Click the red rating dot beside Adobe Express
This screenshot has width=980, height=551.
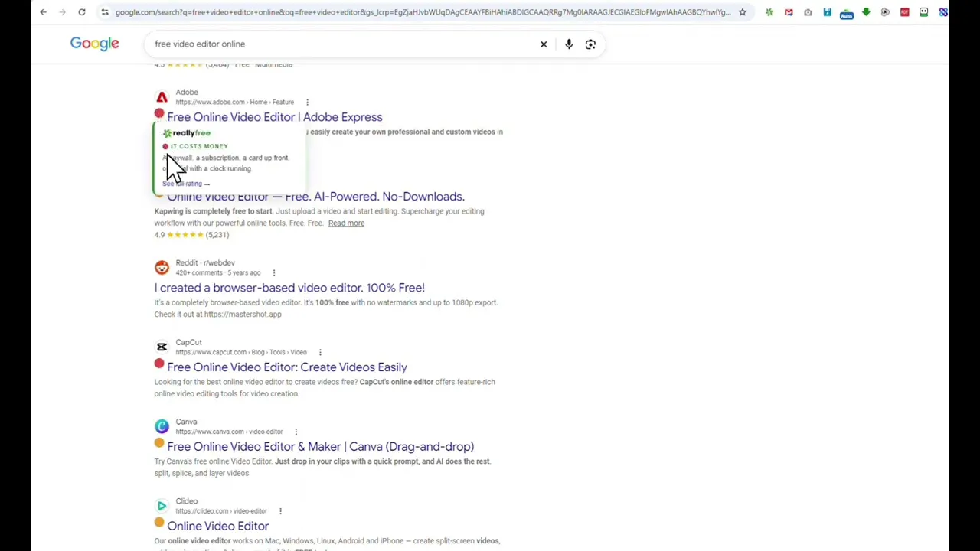click(159, 114)
